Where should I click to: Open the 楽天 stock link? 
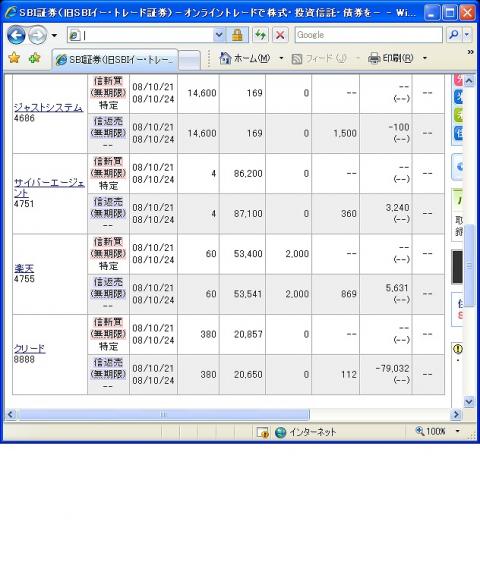[x=24, y=268]
